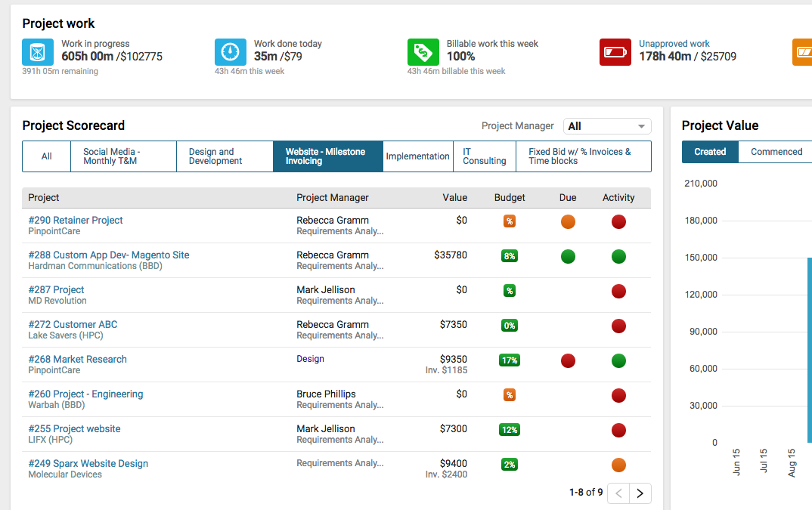Select the All scorecard tab
Screen dimensions: 812x510
click(46, 156)
